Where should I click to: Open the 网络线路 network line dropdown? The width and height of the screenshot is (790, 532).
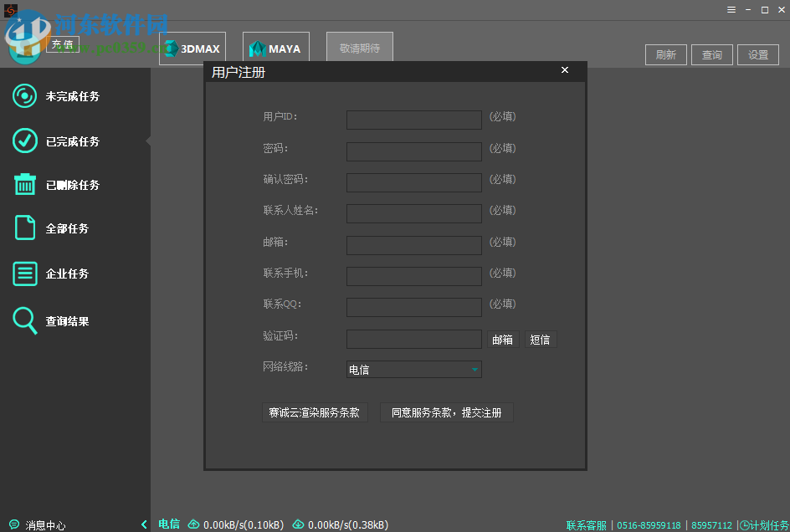tap(413, 369)
